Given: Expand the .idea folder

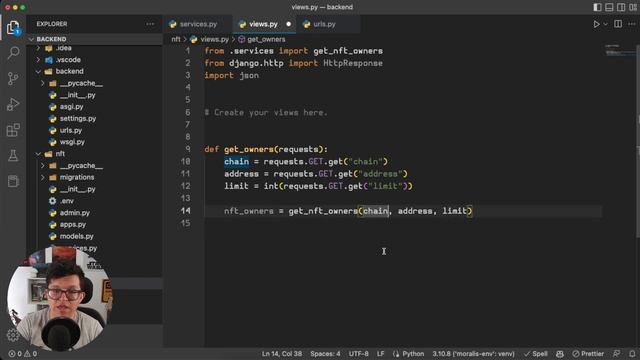Looking at the screenshot, I should coord(63,48).
